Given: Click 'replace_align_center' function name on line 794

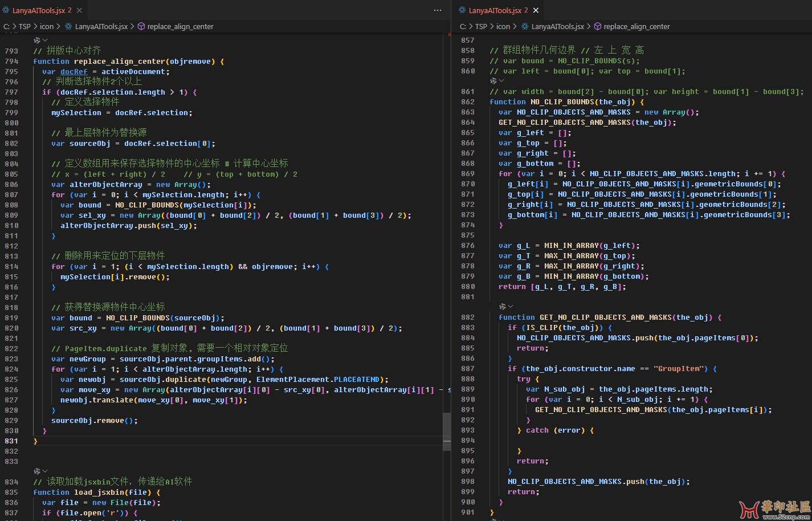Looking at the screenshot, I should click(119, 61).
